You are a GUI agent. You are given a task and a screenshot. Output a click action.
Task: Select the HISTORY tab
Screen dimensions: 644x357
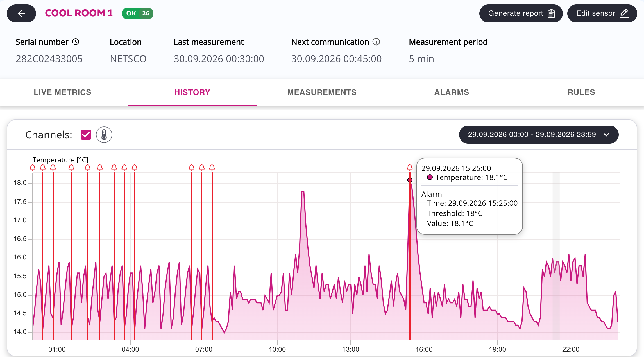[x=192, y=92]
